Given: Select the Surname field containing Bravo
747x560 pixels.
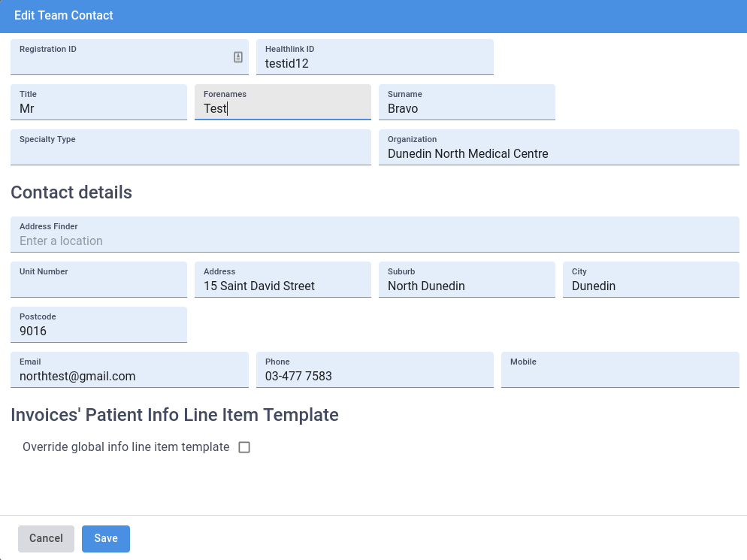Looking at the screenshot, I should [x=467, y=108].
